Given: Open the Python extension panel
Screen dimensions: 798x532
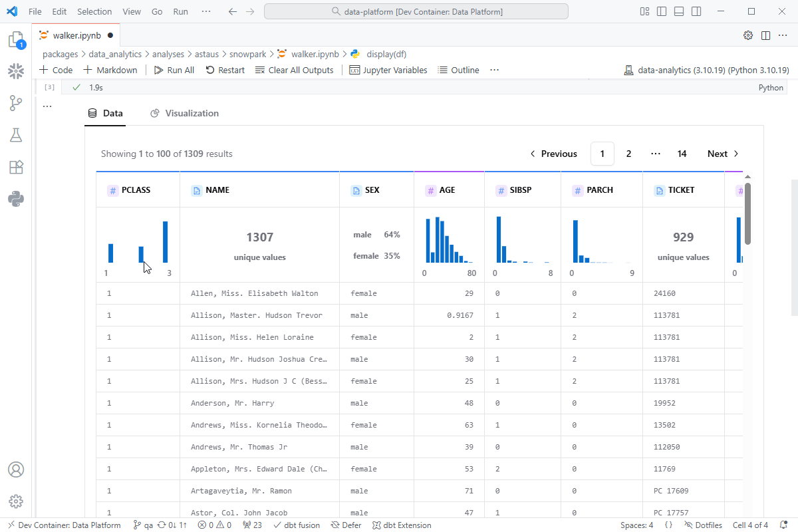Looking at the screenshot, I should 16,199.
